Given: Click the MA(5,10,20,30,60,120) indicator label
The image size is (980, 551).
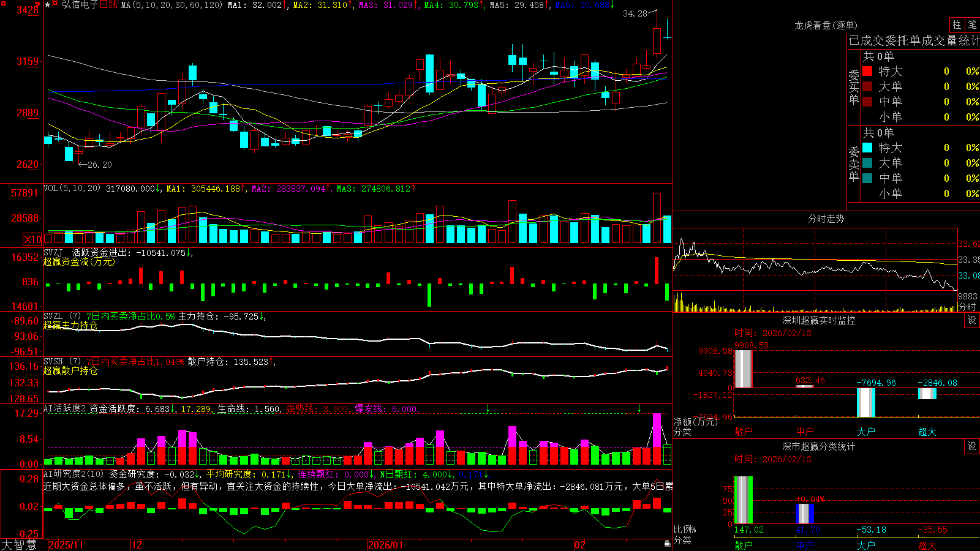Looking at the screenshot, I should [x=171, y=5].
